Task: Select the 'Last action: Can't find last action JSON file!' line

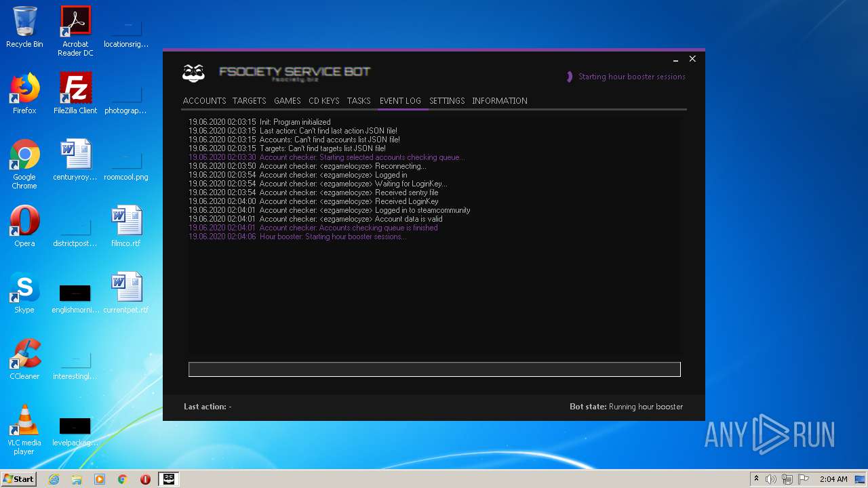Action: click(x=293, y=131)
